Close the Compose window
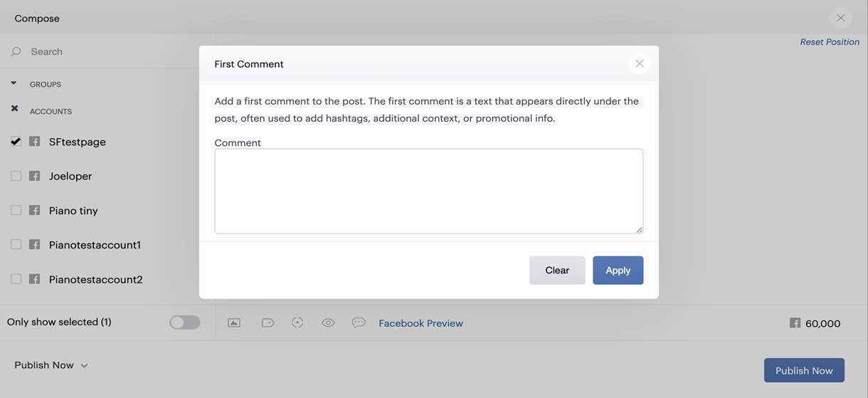Screen dimensions: 868x398 click(x=840, y=18)
